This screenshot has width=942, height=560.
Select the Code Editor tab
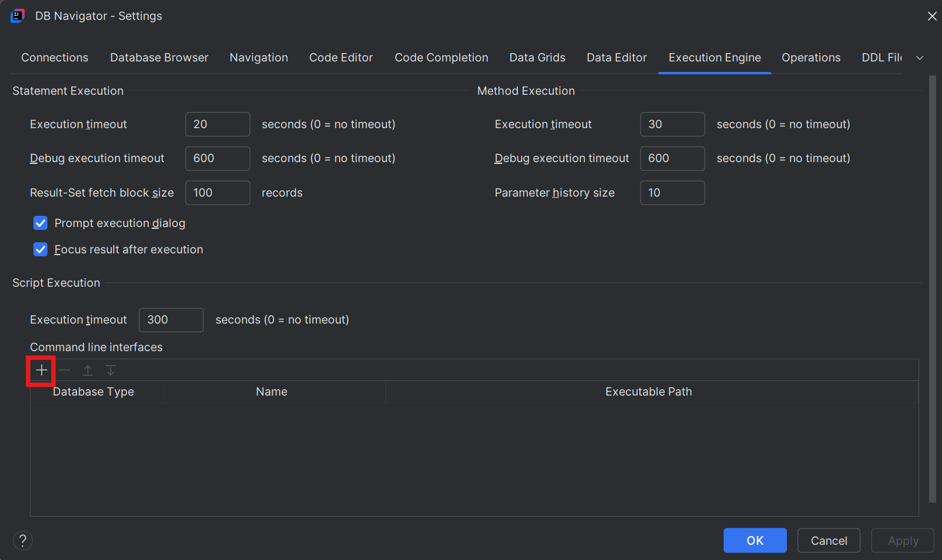click(341, 57)
